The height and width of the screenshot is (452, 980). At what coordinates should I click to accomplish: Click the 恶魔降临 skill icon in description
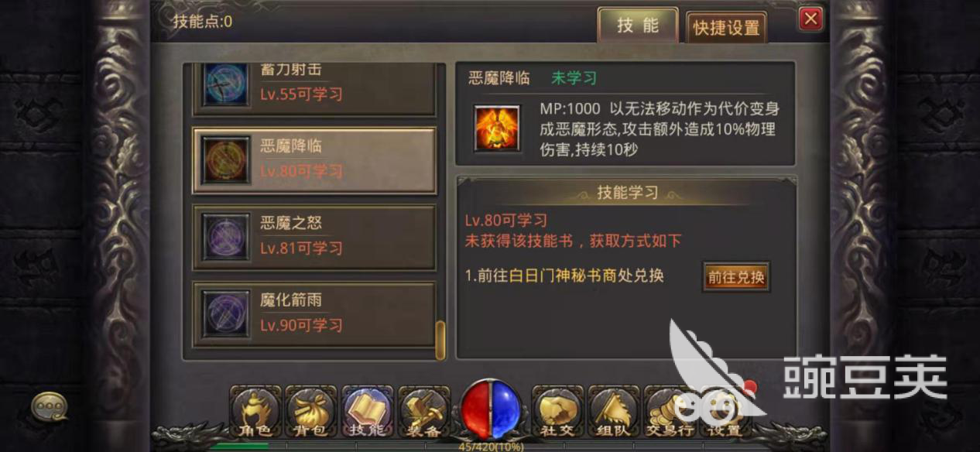[496, 128]
